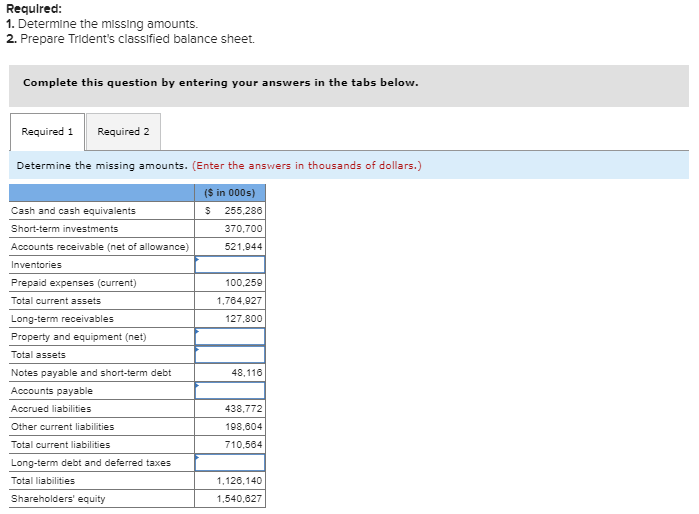Select the '1. Determine the missing amounts.' line

pyautogui.click(x=102, y=24)
